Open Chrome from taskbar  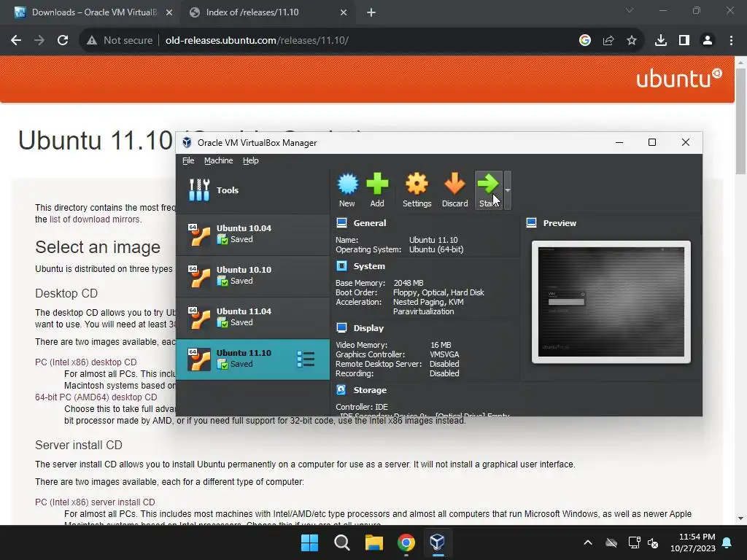[x=406, y=542]
